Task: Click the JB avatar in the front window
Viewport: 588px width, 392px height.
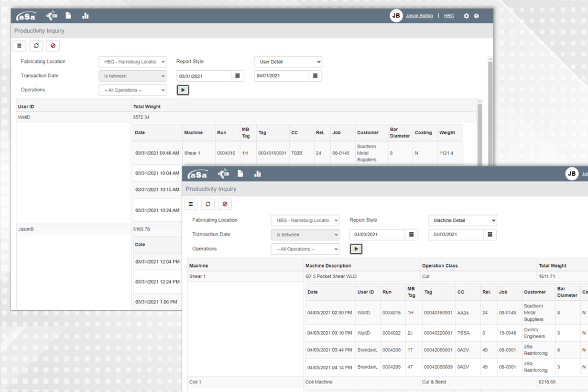Action: tap(572, 174)
